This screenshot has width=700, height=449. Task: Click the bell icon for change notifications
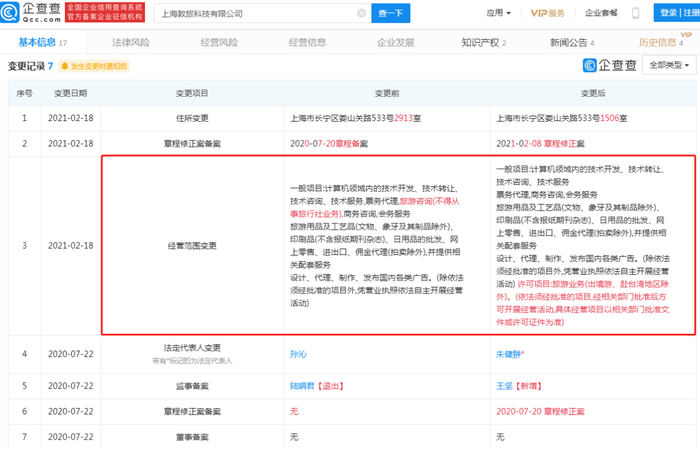65,66
